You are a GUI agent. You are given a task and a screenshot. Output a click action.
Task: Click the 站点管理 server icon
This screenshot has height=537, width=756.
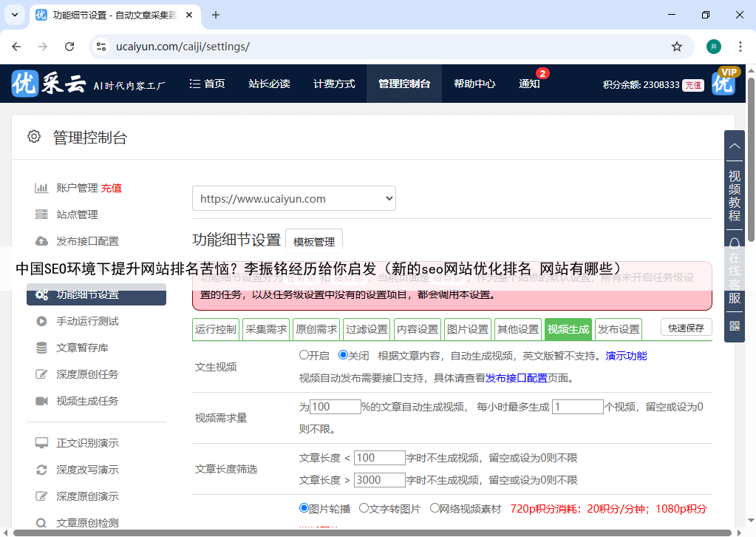click(41, 215)
